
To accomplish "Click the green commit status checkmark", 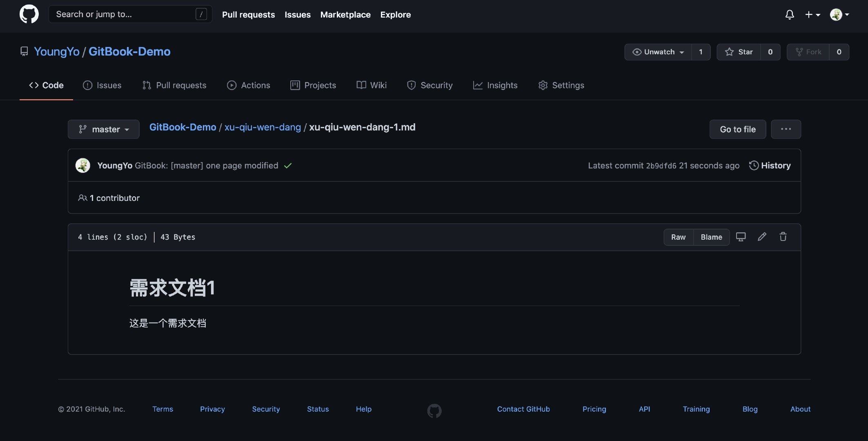I will click(288, 166).
